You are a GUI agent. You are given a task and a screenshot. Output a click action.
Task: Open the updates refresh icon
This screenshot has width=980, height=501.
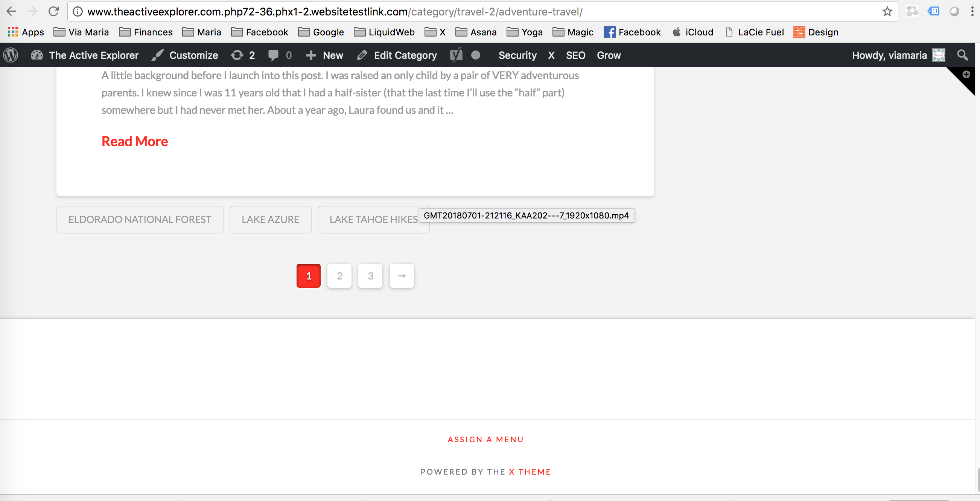(x=237, y=55)
